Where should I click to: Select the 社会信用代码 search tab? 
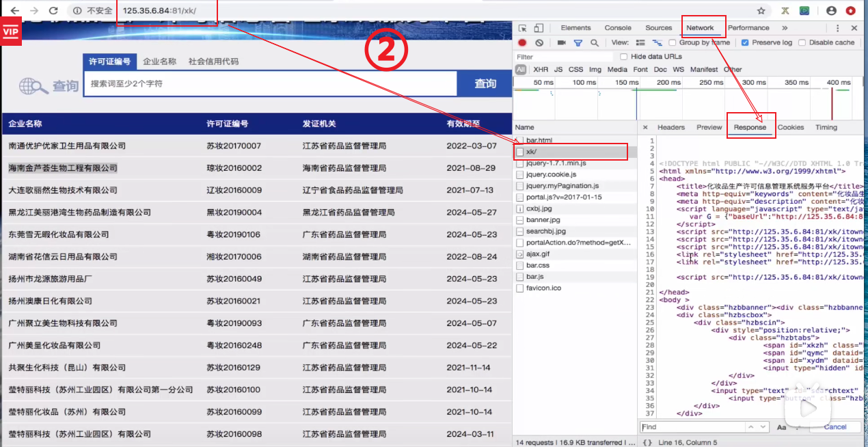tap(214, 62)
